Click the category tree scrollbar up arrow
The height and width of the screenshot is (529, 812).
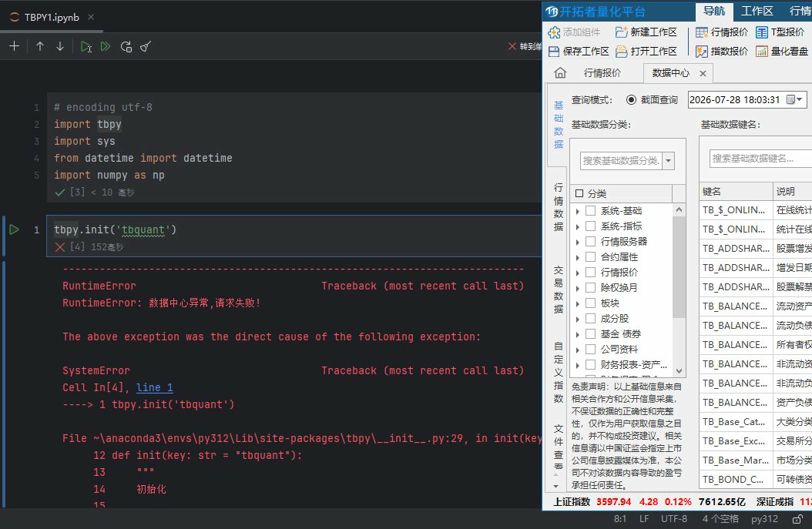[x=679, y=209]
